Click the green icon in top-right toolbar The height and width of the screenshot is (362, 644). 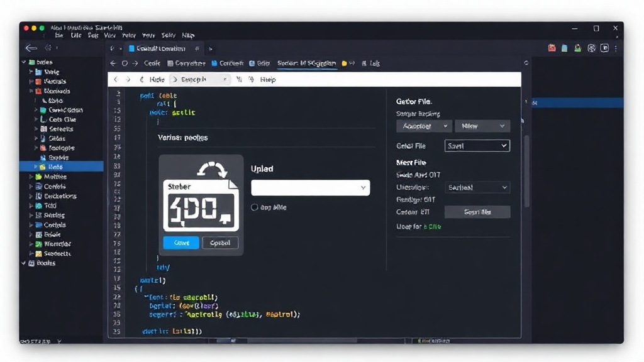578,48
